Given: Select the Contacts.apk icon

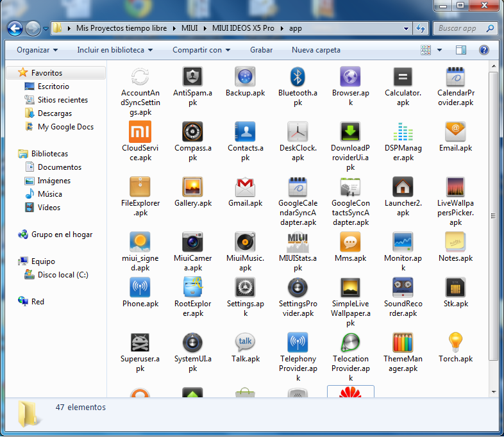Looking at the screenshot, I should coord(245,131).
